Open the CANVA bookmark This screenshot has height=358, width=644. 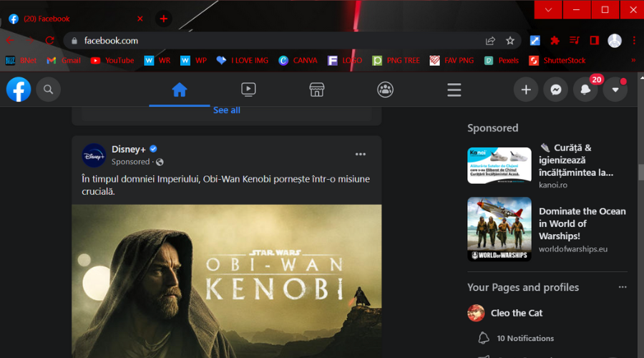click(298, 60)
